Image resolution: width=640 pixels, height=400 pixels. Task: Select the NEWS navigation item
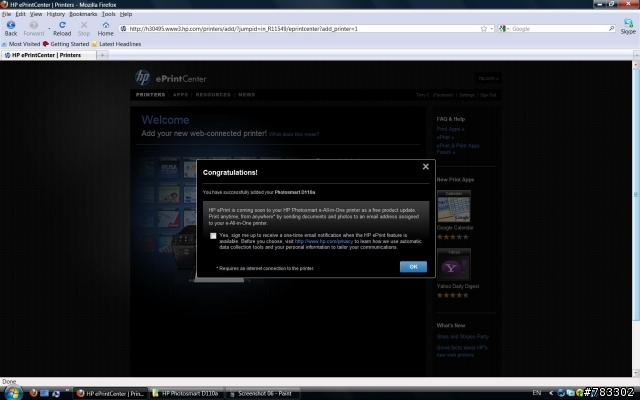pos(247,95)
